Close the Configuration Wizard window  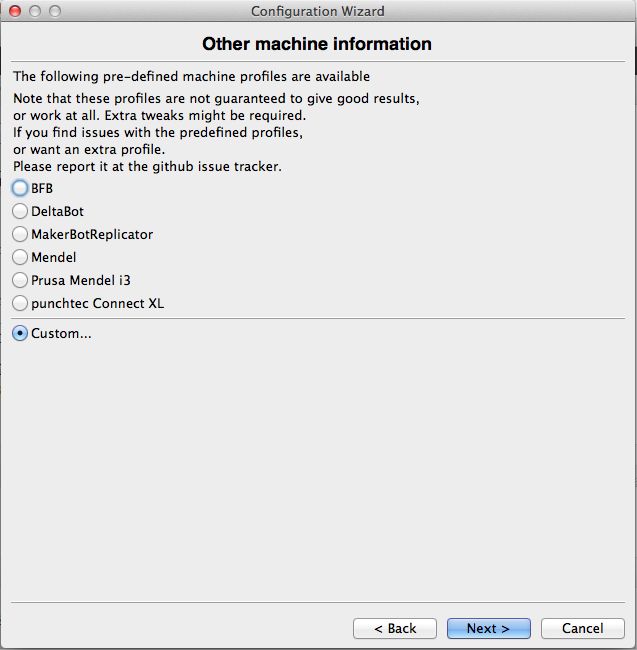15,11
